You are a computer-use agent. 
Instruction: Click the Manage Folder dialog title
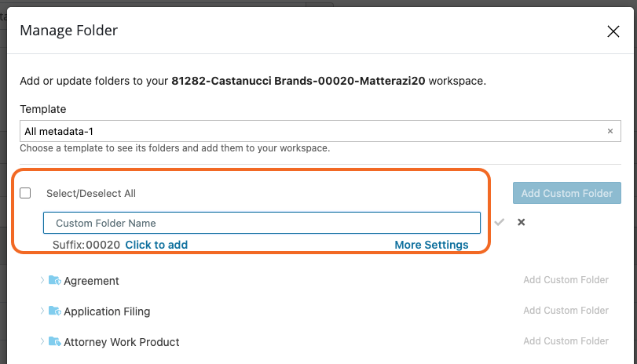pos(68,31)
